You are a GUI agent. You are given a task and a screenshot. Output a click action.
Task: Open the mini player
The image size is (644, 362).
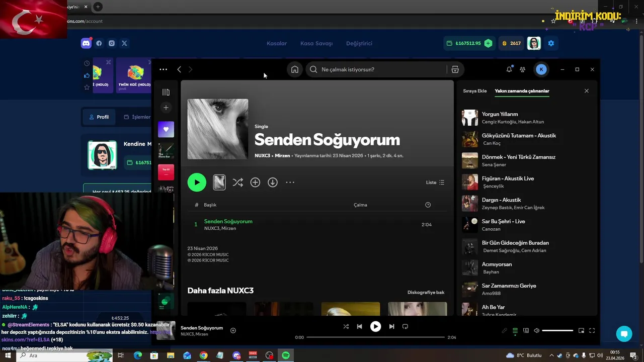click(581, 330)
